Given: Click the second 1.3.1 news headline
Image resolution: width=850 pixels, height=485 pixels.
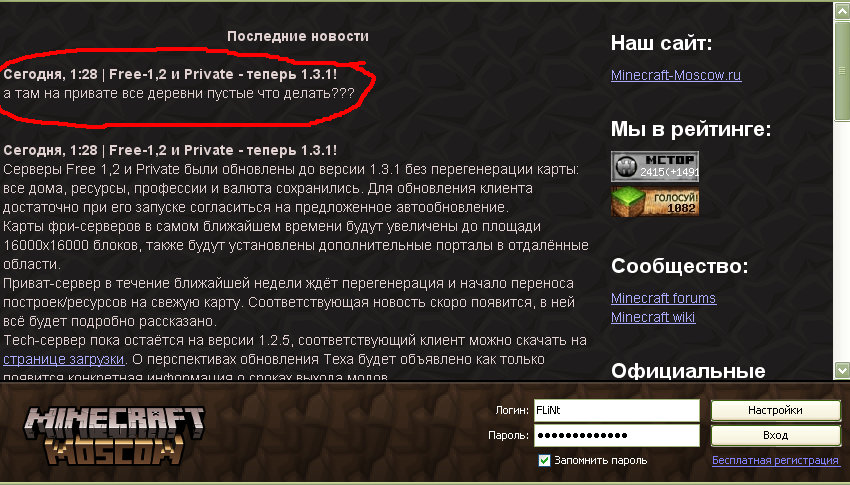Looking at the screenshot, I should coord(170,150).
